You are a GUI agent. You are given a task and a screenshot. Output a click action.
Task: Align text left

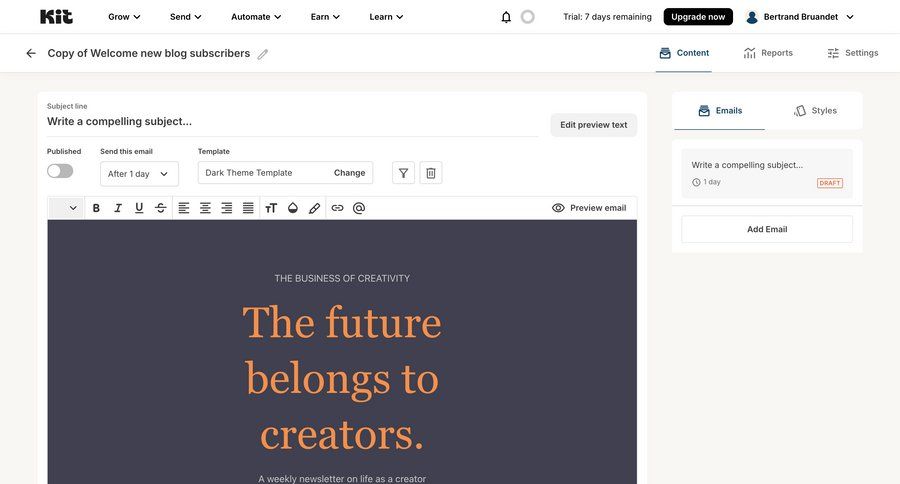tap(184, 208)
